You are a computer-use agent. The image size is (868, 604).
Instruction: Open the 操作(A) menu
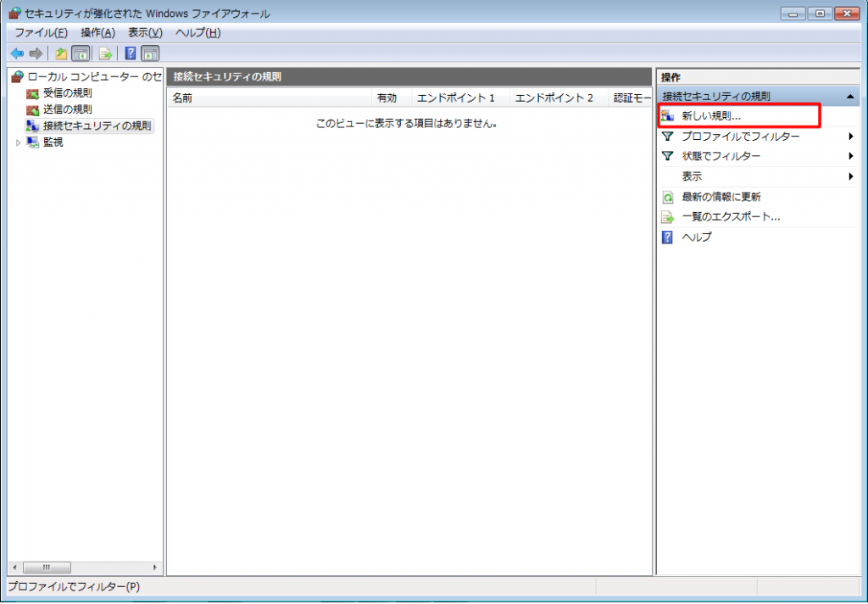[x=98, y=33]
